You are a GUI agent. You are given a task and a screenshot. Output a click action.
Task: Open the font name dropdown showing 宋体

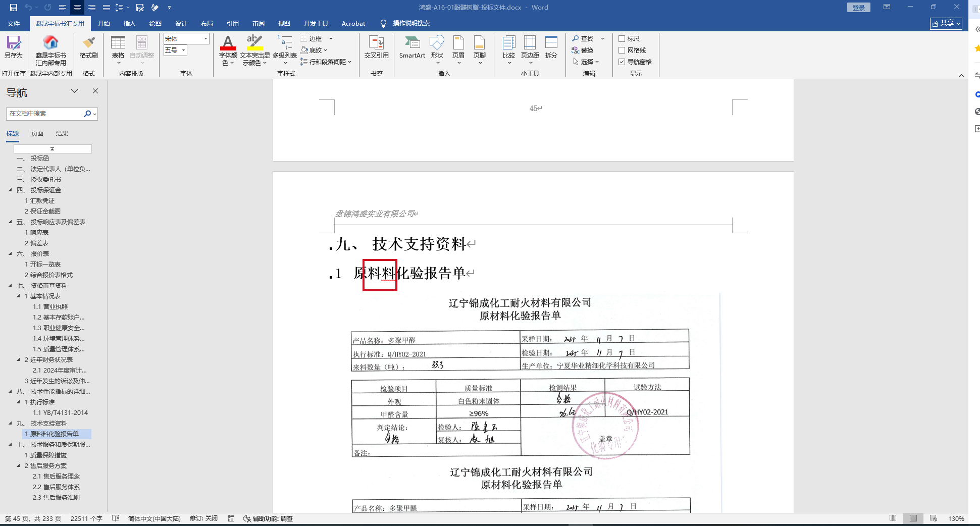pos(205,39)
